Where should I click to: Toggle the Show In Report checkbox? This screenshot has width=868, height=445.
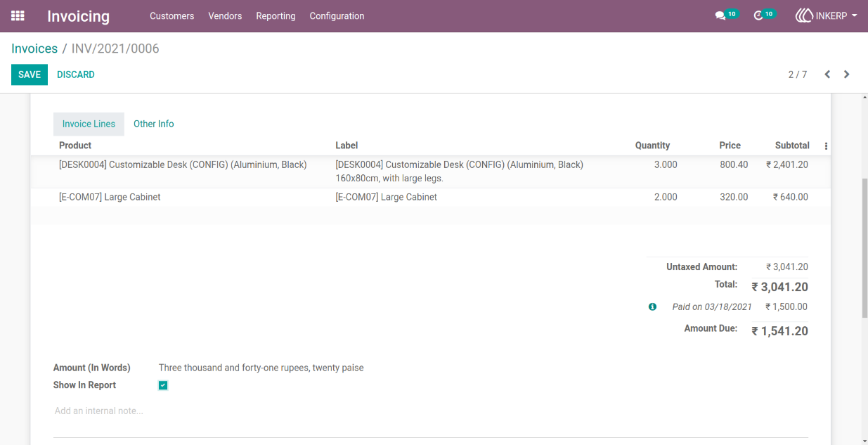click(163, 385)
